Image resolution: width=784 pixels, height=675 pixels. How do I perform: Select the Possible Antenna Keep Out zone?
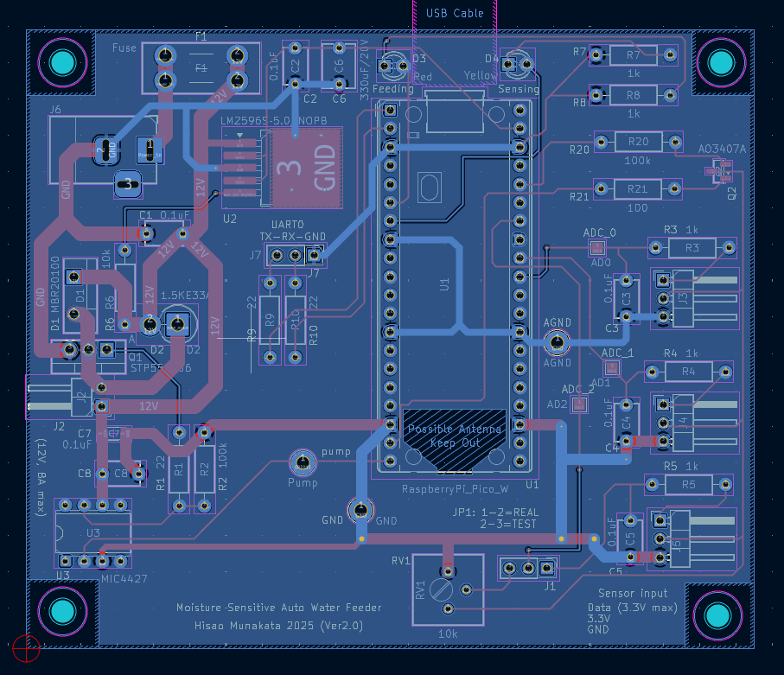coord(456,436)
